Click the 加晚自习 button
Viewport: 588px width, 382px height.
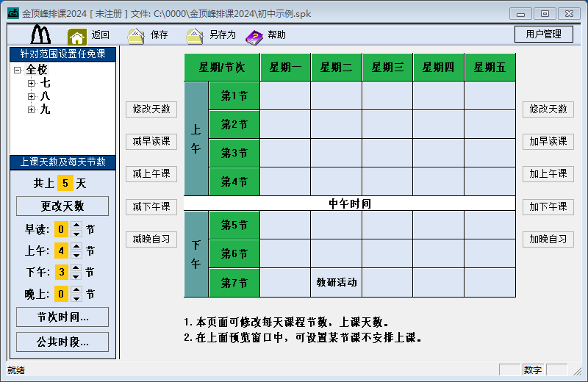(548, 239)
